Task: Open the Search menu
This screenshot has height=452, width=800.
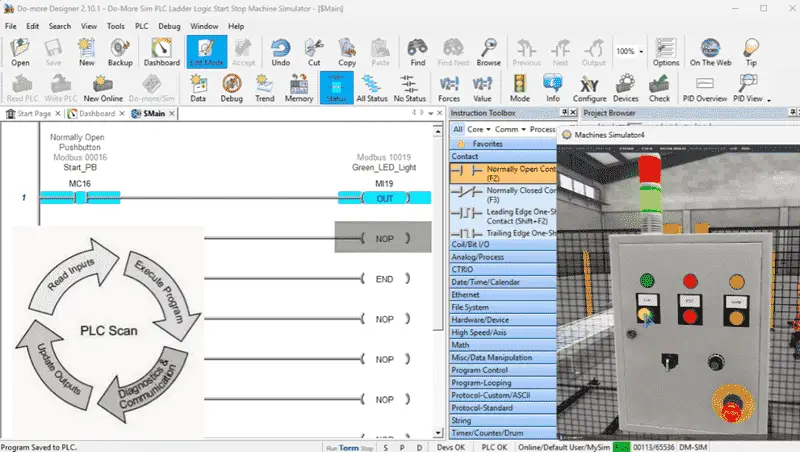Action: 60,26
